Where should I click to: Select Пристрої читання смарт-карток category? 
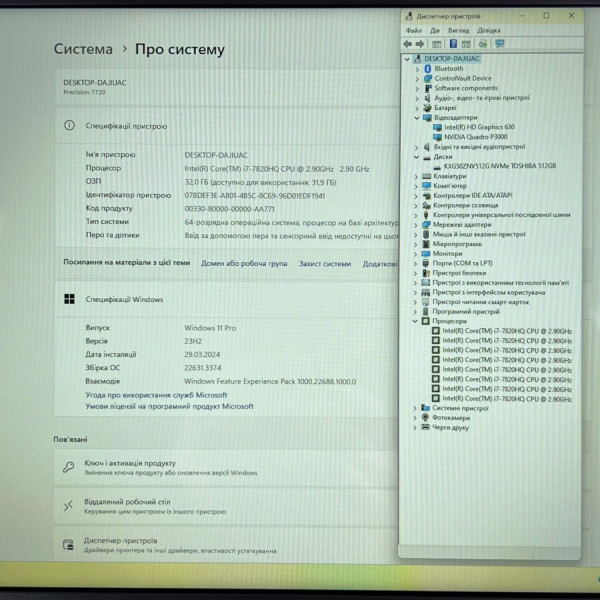(481, 302)
